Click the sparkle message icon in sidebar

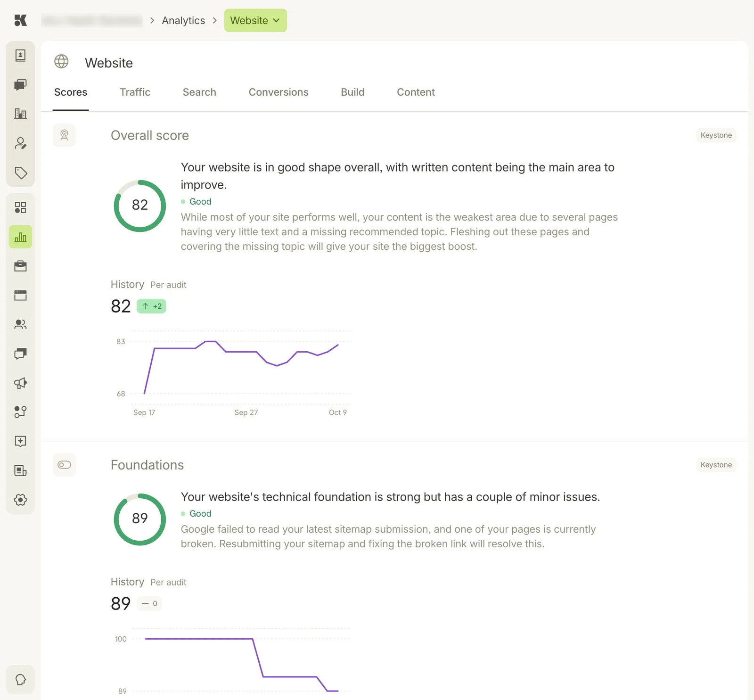pyautogui.click(x=20, y=441)
